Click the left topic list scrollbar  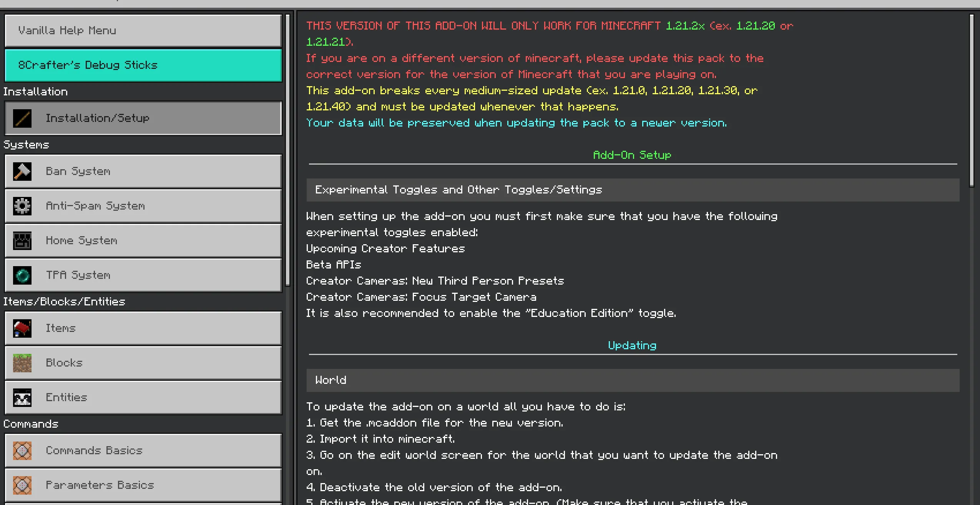click(x=287, y=150)
